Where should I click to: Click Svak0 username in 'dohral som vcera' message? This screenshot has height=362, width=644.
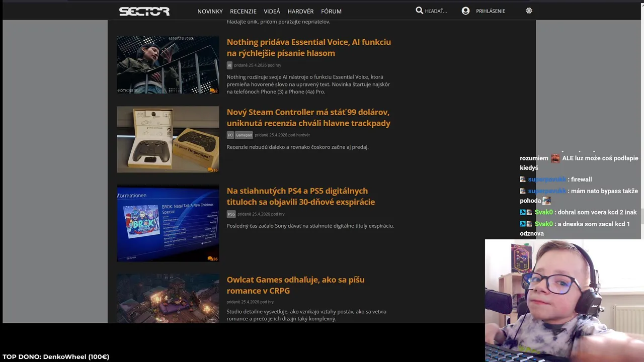coord(543,212)
